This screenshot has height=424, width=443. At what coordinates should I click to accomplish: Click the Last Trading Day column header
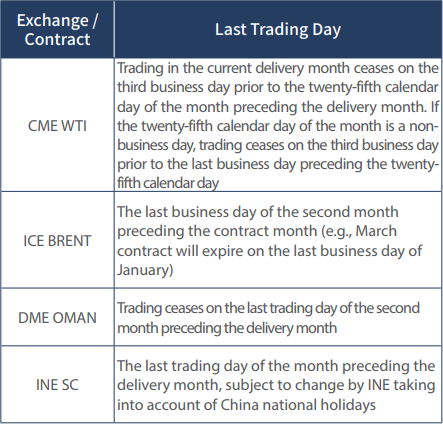(278, 29)
